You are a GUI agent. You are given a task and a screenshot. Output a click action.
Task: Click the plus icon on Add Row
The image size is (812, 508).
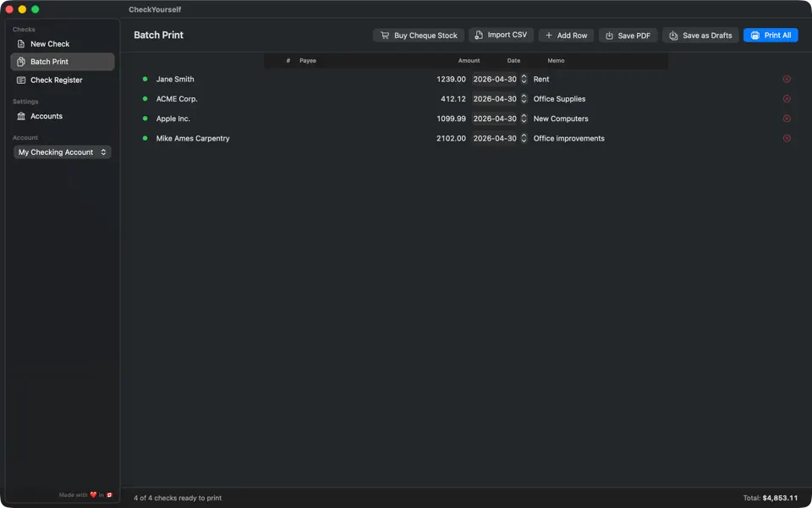pyautogui.click(x=549, y=36)
